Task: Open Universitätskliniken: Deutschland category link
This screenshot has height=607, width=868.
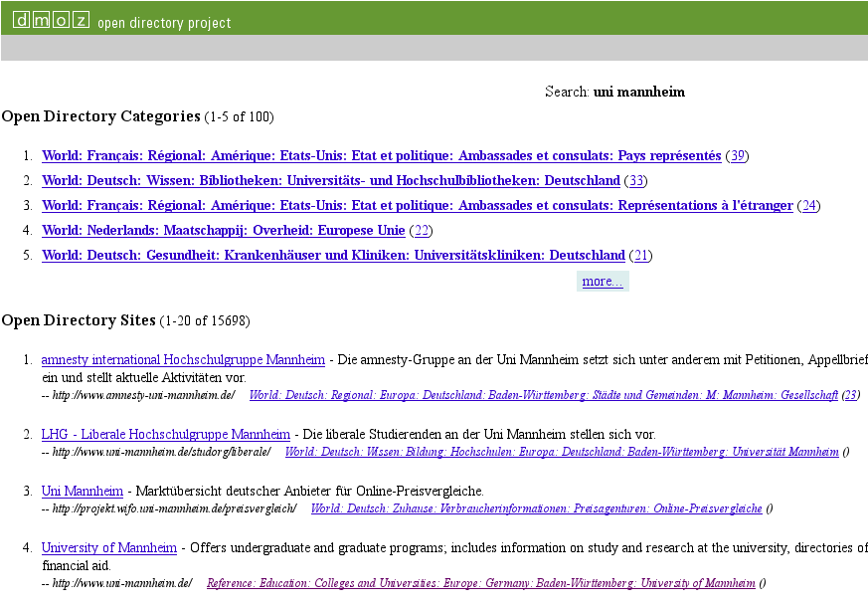Action: coord(333,256)
